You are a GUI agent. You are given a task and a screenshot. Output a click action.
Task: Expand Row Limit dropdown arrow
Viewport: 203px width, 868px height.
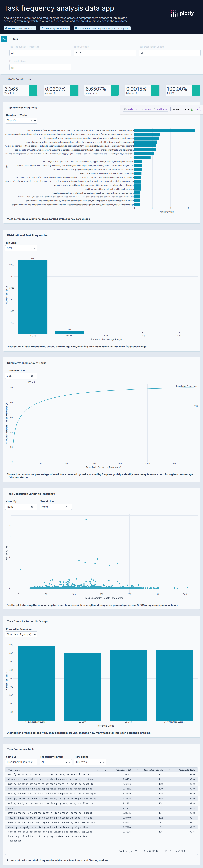104,762
